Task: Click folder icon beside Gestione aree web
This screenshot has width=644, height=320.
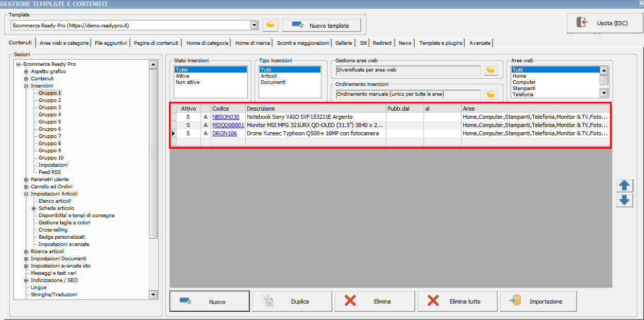Action: click(x=491, y=70)
